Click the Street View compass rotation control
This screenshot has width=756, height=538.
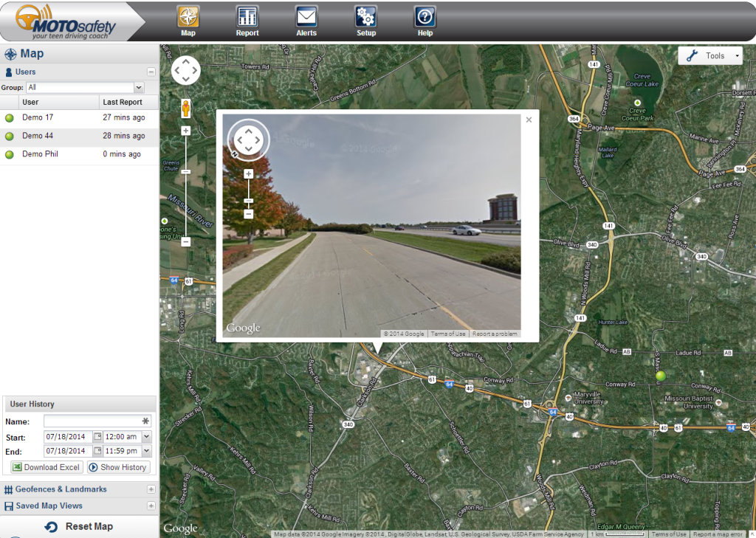pos(249,139)
